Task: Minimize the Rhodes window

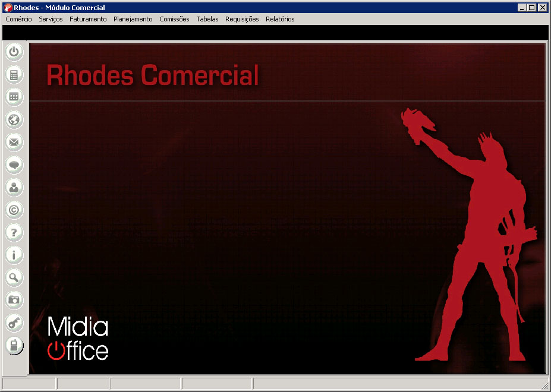Action: 522,7
